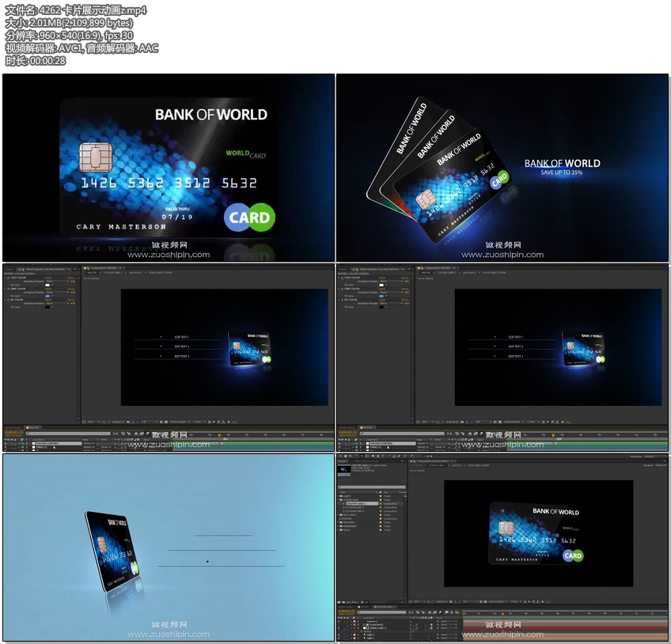Click the Solids folder icon in the Project panel
This screenshot has height=644, width=671.
point(340,530)
